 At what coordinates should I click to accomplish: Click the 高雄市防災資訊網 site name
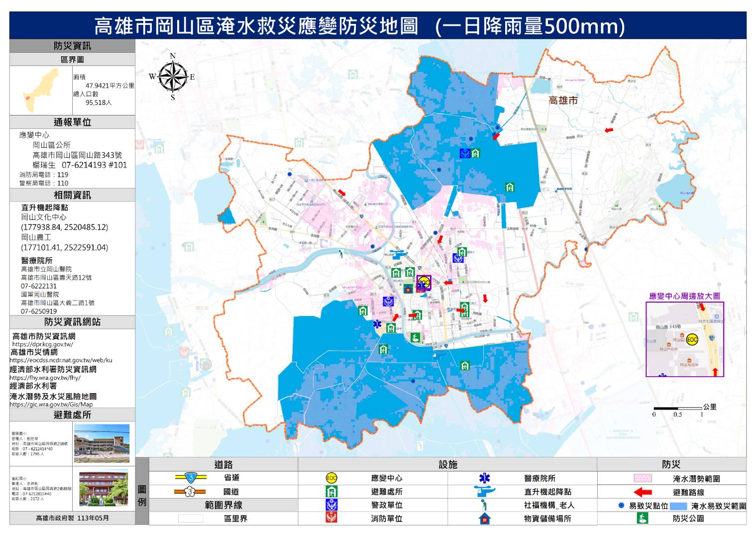[x=44, y=336]
